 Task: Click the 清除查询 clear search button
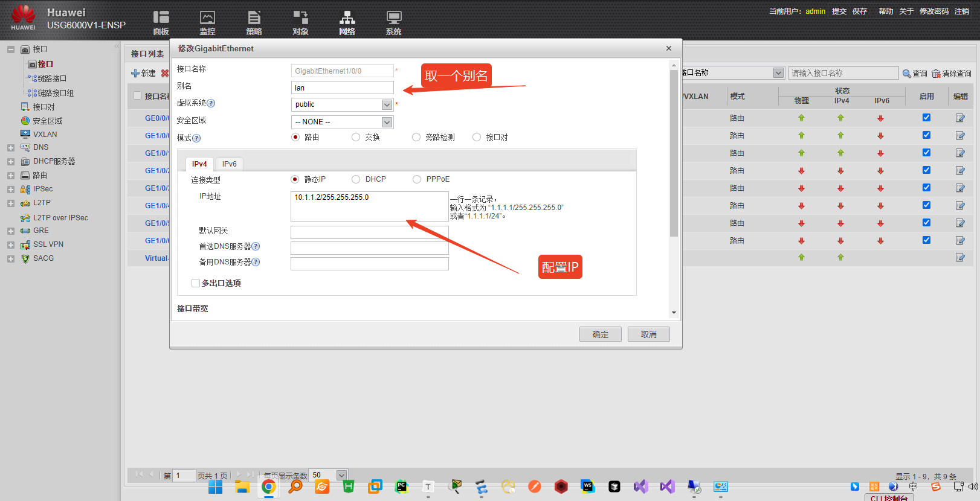[x=952, y=74]
